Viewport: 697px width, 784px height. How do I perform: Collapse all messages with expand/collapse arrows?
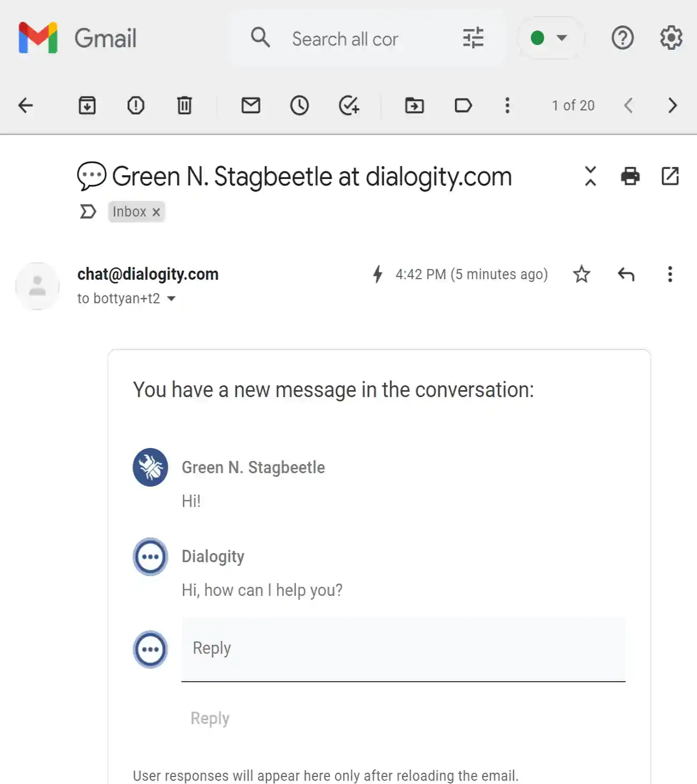[590, 176]
